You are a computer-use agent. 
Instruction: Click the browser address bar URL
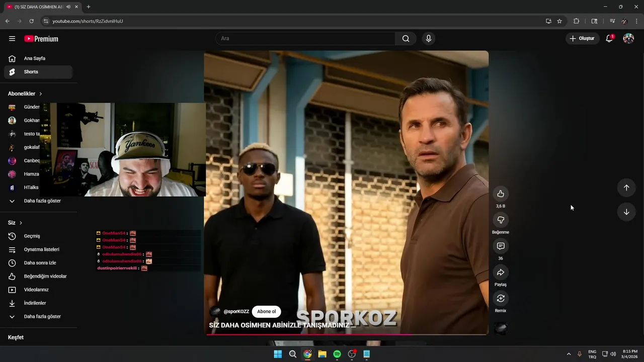(x=88, y=21)
